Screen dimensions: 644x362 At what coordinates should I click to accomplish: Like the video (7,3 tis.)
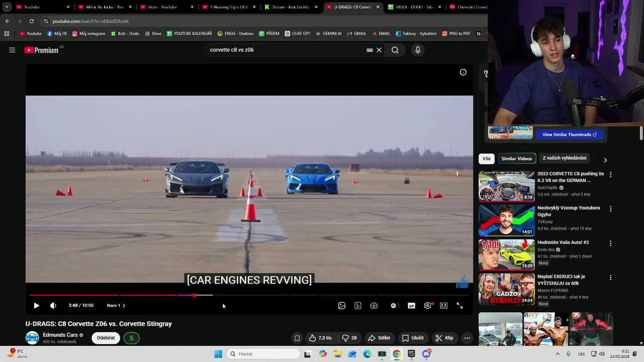coord(320,338)
